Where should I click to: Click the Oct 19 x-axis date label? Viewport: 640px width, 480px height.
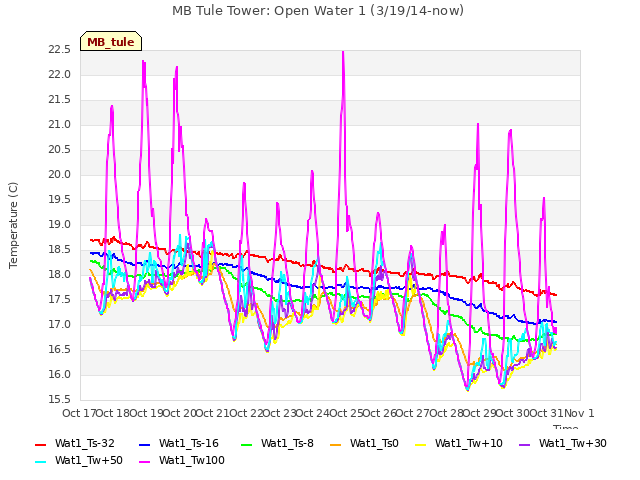[147, 413]
